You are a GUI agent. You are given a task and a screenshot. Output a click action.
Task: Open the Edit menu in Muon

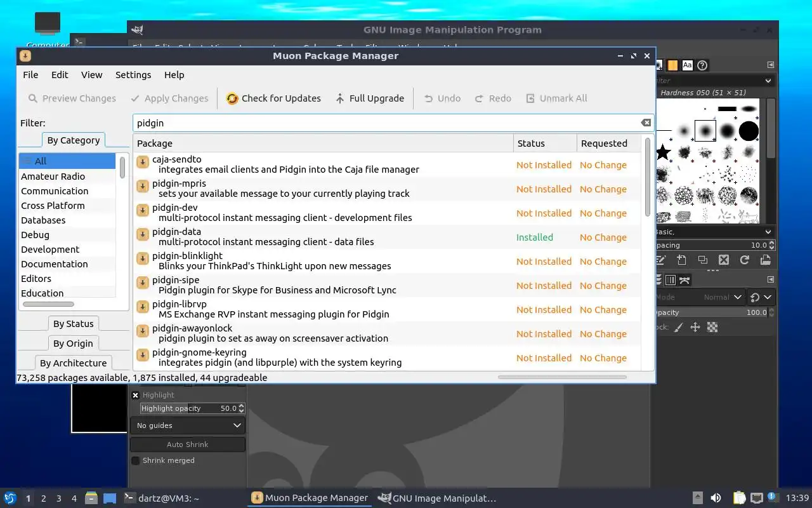[60, 74]
